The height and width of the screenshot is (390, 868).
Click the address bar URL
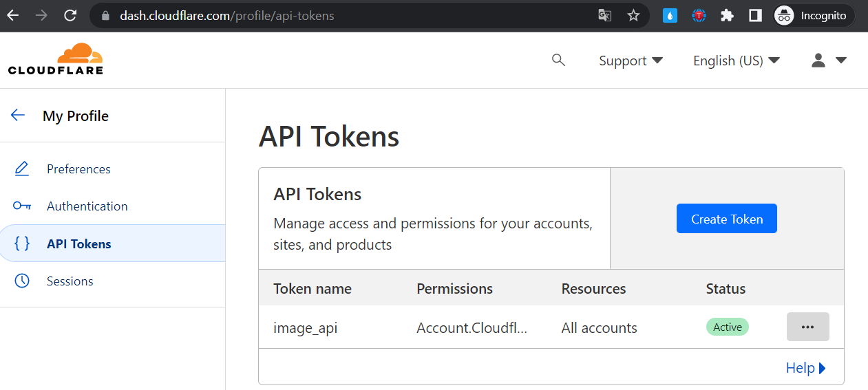point(227,16)
